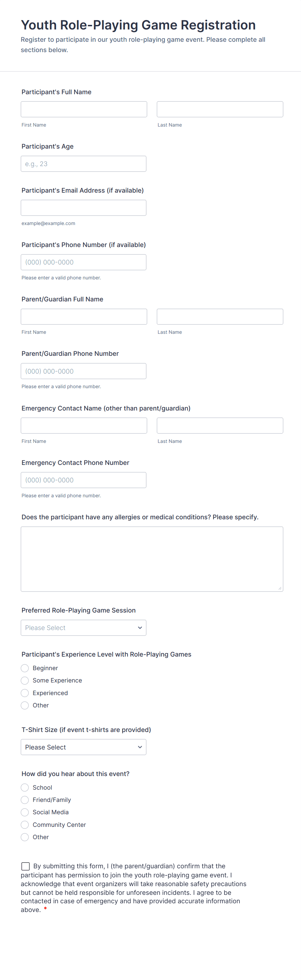Click Emergency Contact Phone Number field
The width and height of the screenshot is (301, 980).
click(83, 480)
